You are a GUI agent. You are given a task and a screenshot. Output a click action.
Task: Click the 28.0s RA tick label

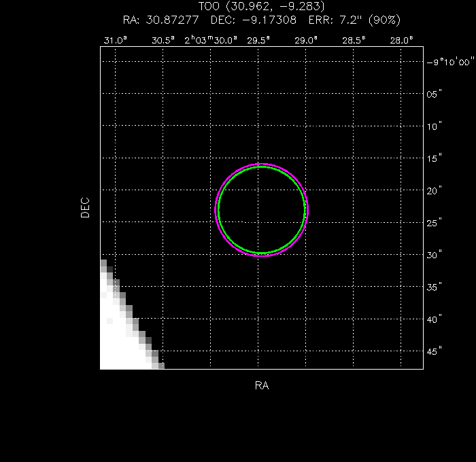(401, 40)
